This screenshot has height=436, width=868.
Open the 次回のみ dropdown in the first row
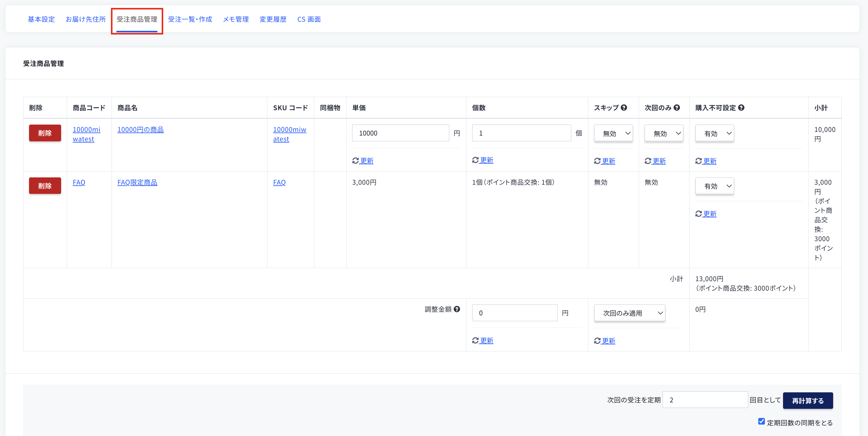(x=664, y=133)
